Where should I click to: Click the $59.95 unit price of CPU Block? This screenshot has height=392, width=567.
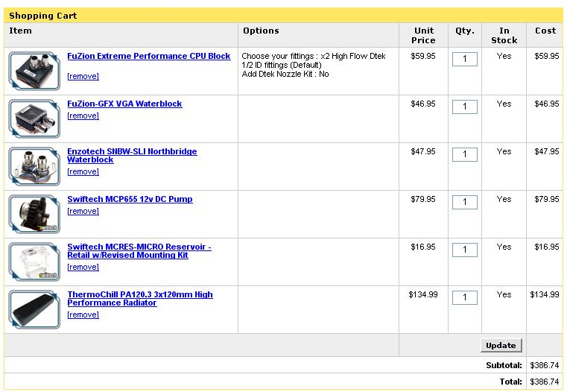423,56
